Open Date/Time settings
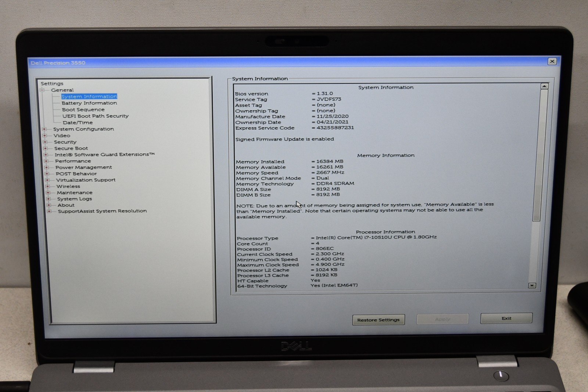Screen dimensions: 588x392 [x=78, y=122]
